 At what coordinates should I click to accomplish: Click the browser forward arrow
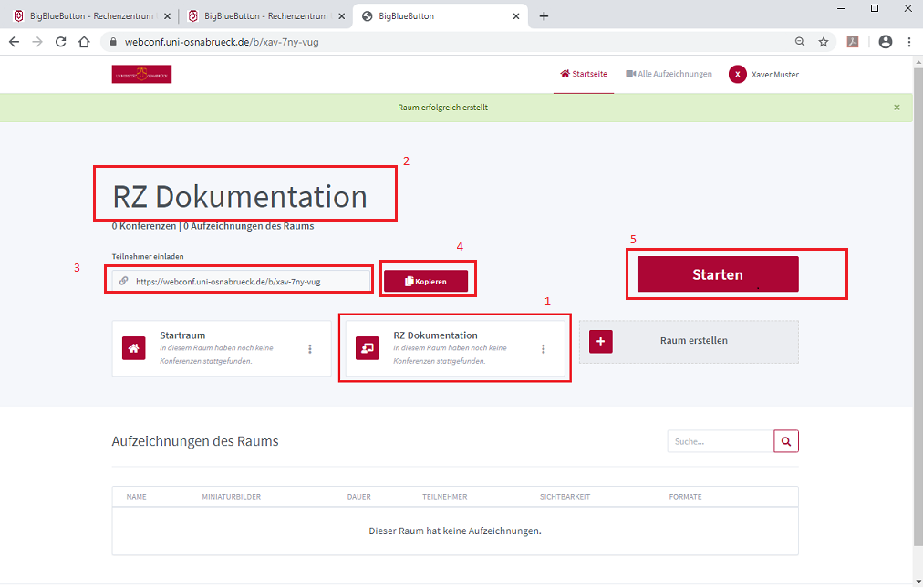[x=37, y=42]
